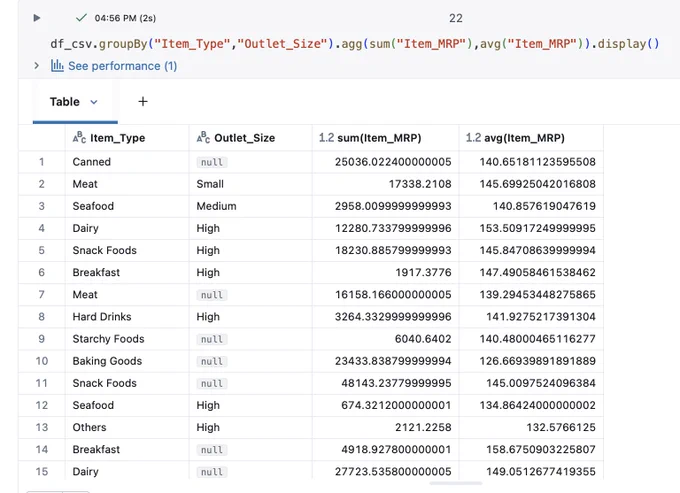
Task: Select the value 48143.23779999995
Action: pyautogui.click(x=396, y=383)
